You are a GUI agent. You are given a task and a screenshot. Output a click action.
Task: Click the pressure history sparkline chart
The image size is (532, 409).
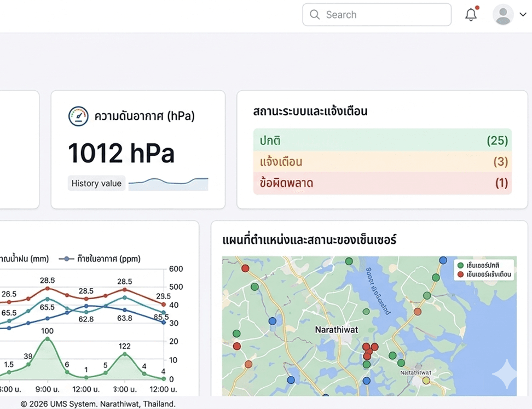click(168, 184)
